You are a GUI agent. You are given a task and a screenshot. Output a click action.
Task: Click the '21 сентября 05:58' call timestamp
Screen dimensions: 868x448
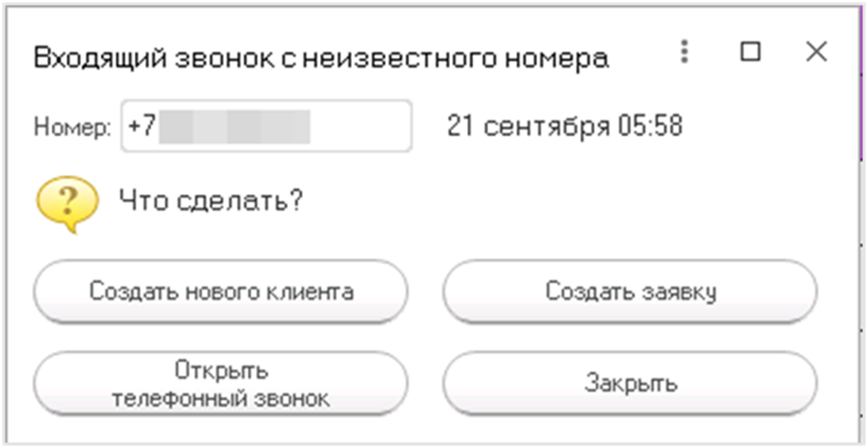[565, 126]
